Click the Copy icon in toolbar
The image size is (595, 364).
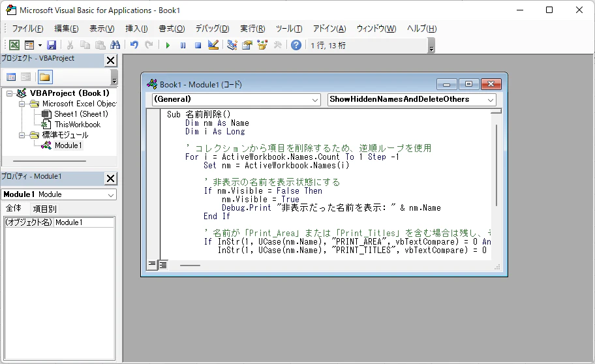coord(85,45)
